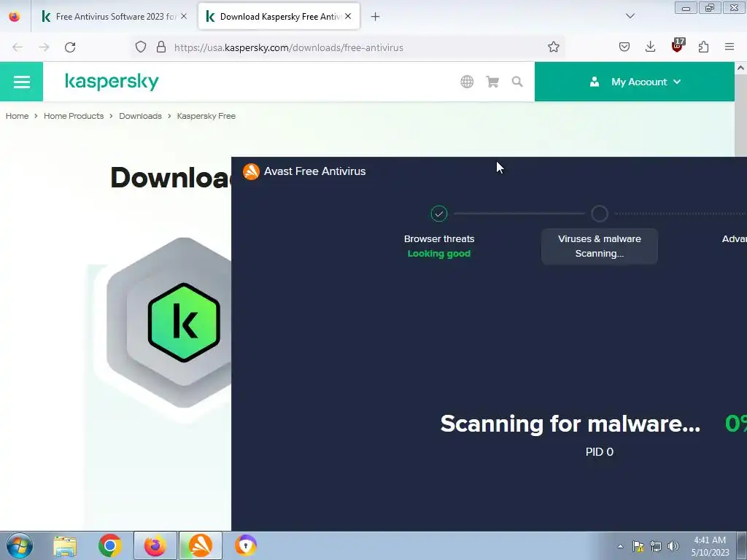
Task: Click the Browser threats checkmark step
Action: point(438,214)
